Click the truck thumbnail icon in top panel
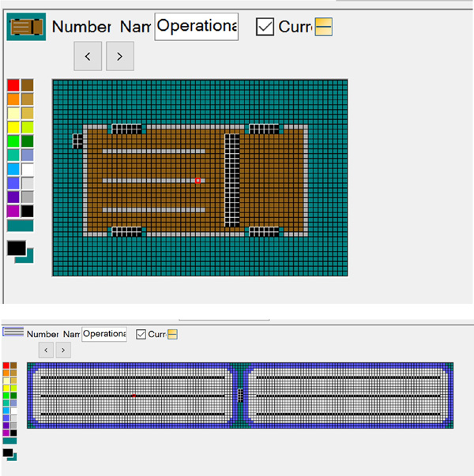This screenshot has height=476, width=474. 26,27
